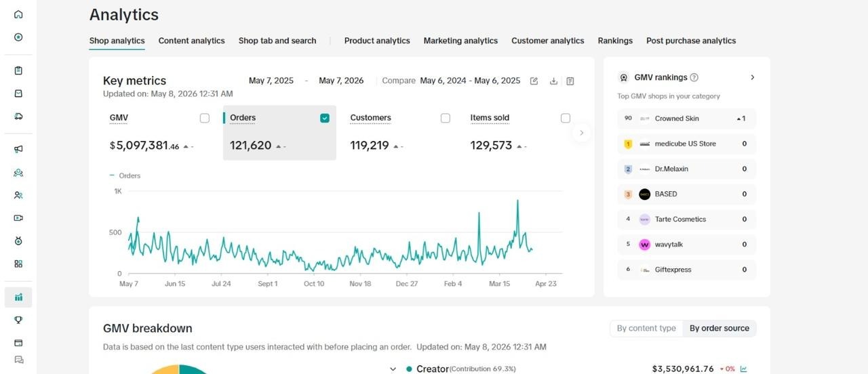Image resolution: width=868 pixels, height=374 pixels.
Task: Click the circular target icon below Home
Action: pyautogui.click(x=18, y=37)
